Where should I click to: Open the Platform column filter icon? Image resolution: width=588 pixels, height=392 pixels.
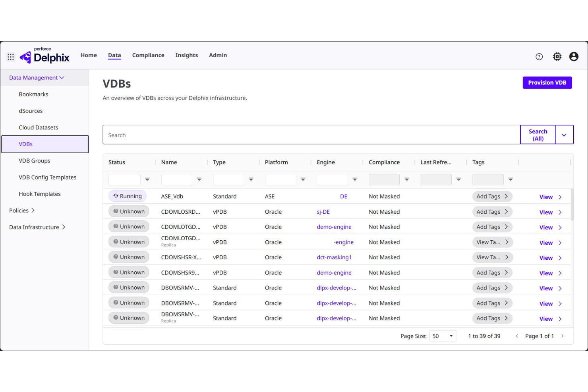303,180
